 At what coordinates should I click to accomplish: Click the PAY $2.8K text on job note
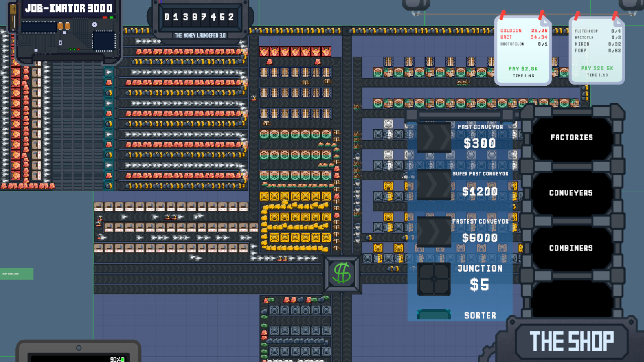(x=523, y=69)
